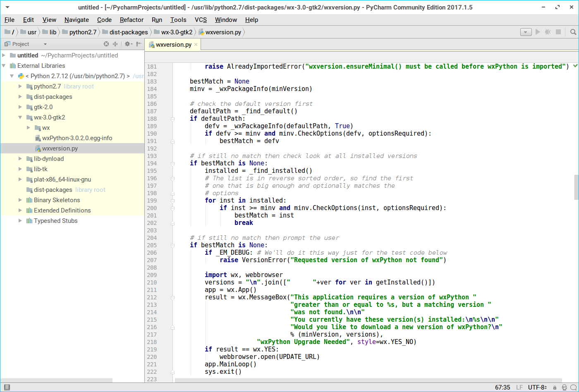Click the 67:35 cursor position indicator

(x=502, y=387)
